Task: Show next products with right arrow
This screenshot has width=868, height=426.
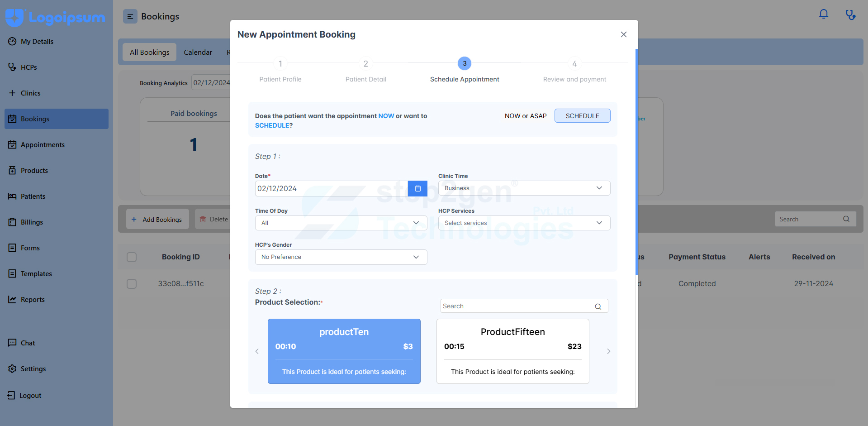Action: [609, 351]
